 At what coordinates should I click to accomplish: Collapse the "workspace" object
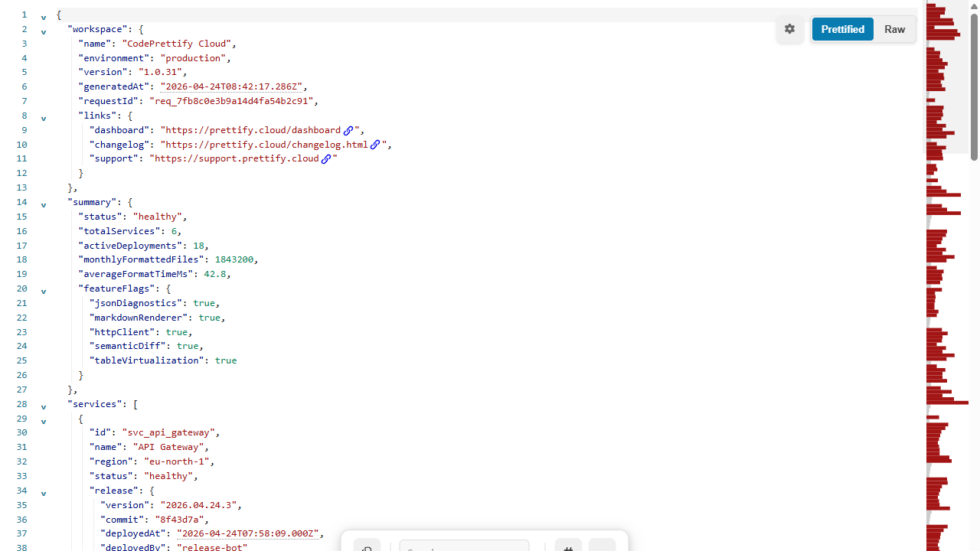click(44, 32)
